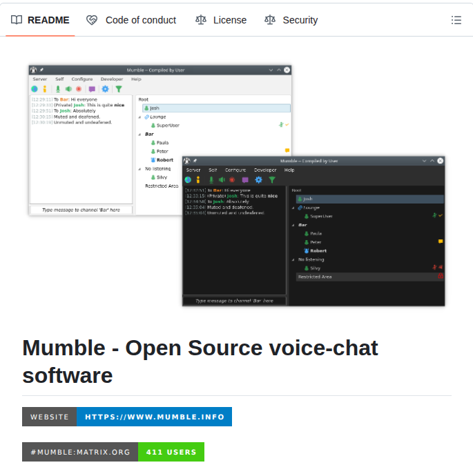Select Restricted Area channel in dark window
Viewport: 473px width, 476px height.
click(x=369, y=277)
